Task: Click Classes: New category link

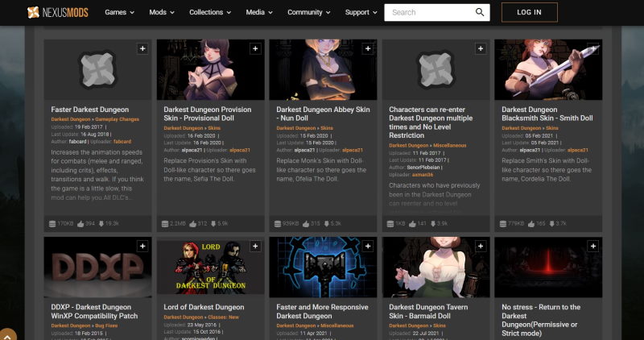Action: [x=223, y=317]
